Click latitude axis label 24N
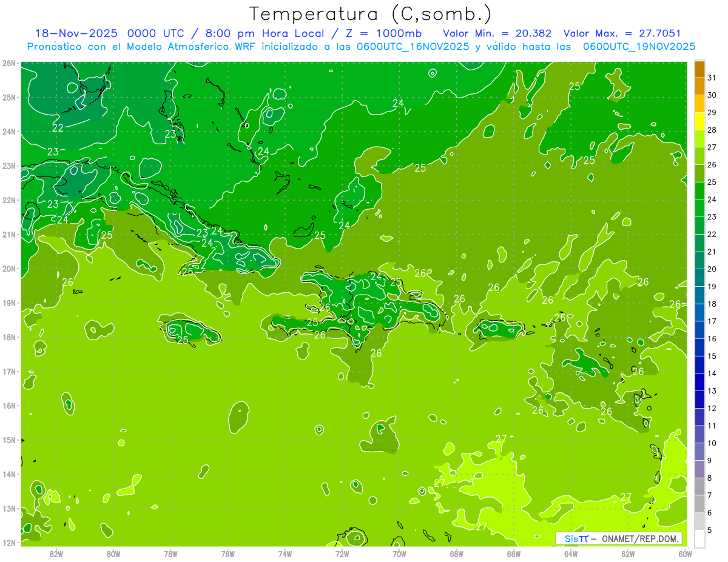This screenshot has height=562, width=728. pos(8,132)
